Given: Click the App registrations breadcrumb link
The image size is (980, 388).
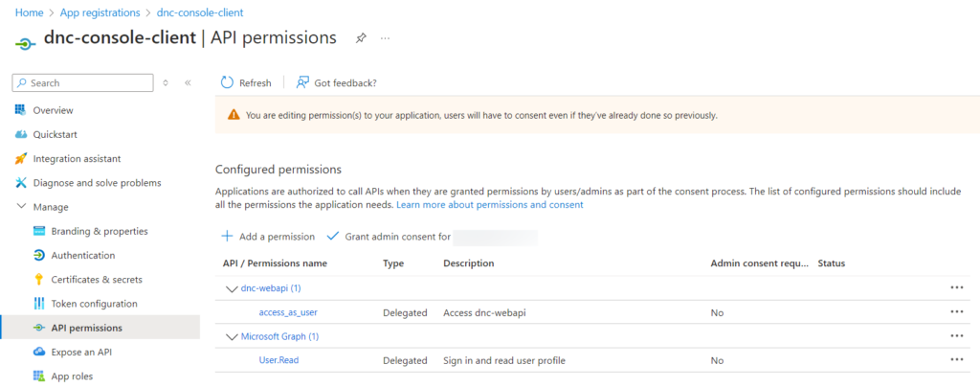Looking at the screenshot, I should 100,12.
